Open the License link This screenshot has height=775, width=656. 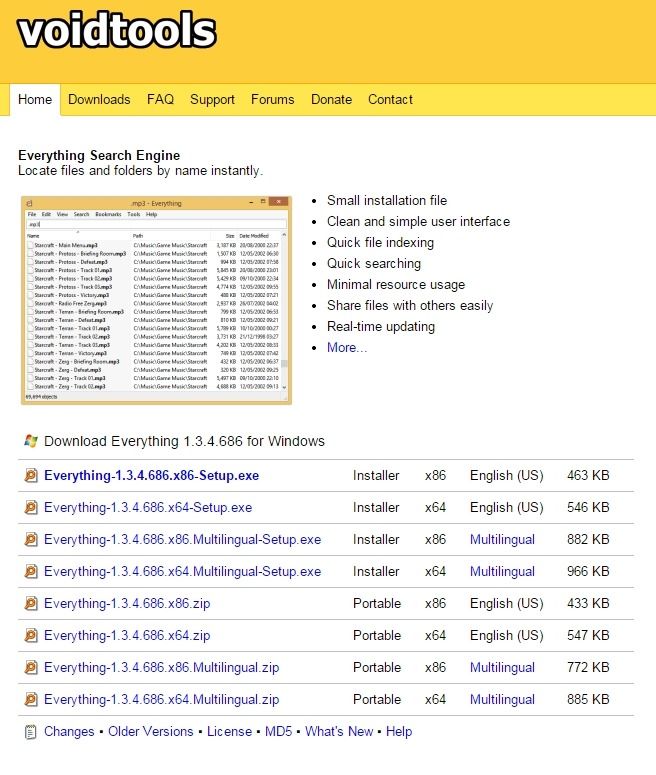click(229, 732)
